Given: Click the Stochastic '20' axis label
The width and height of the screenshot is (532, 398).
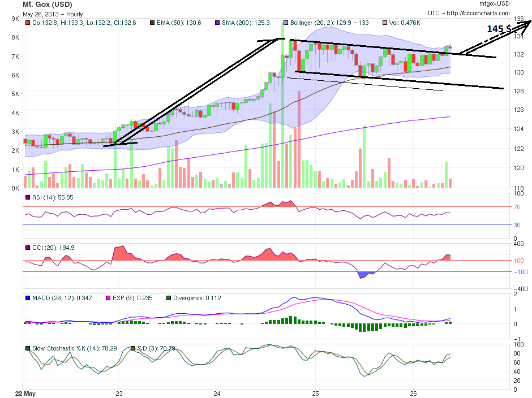Looking at the screenshot, I should tap(517, 380).
